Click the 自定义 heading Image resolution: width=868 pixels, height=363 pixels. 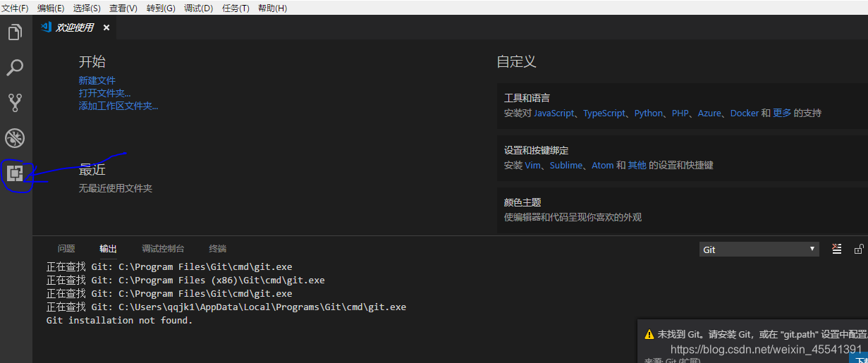click(517, 61)
